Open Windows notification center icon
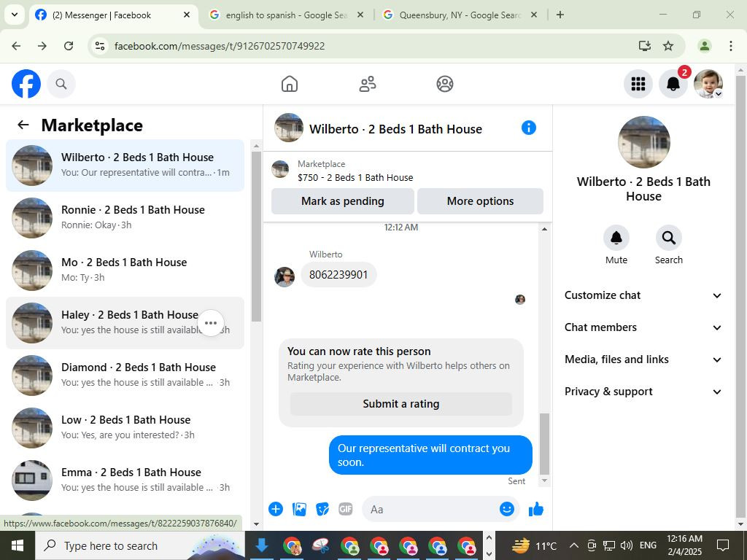The image size is (747, 560). tap(723, 545)
